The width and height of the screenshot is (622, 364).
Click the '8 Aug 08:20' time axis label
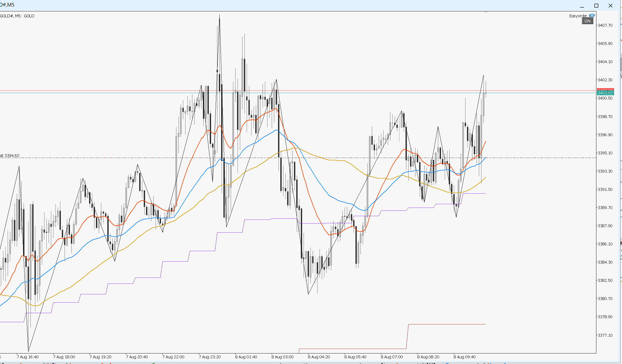pos(428,357)
